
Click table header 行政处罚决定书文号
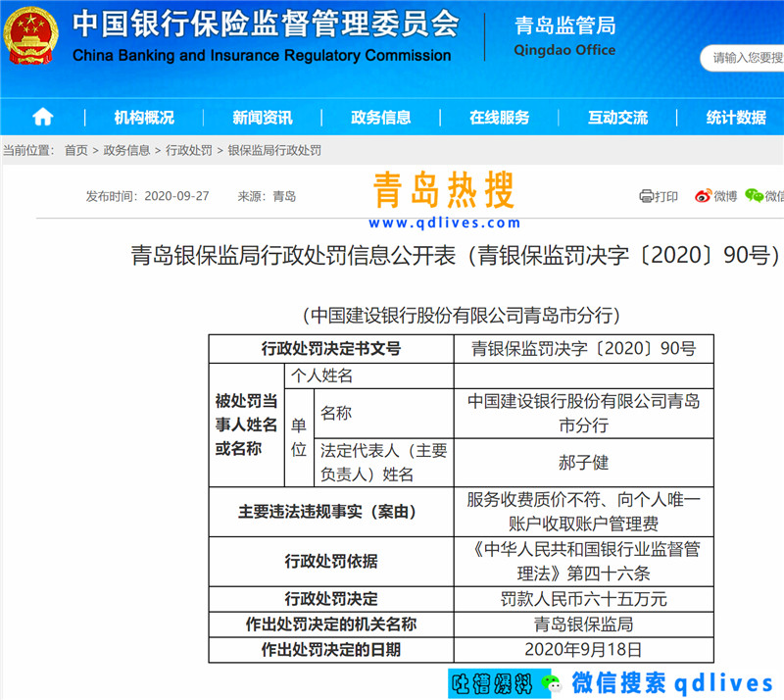pyautogui.click(x=331, y=349)
